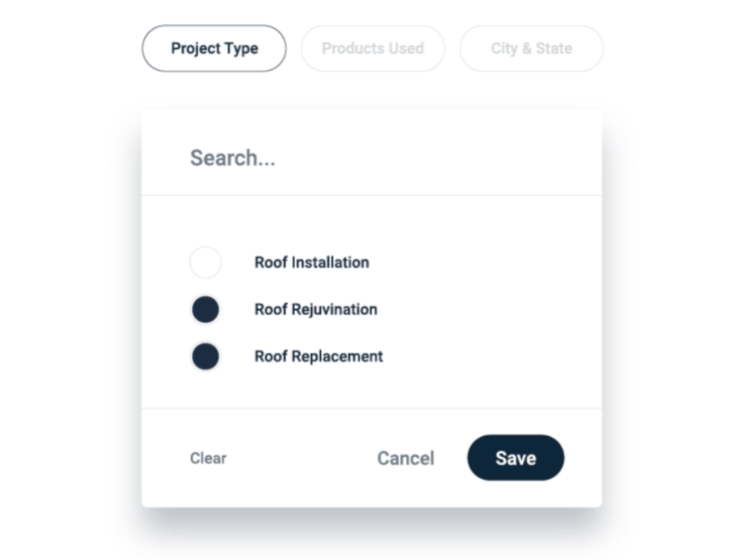Check the Roof Installation checkbox

coord(206,262)
